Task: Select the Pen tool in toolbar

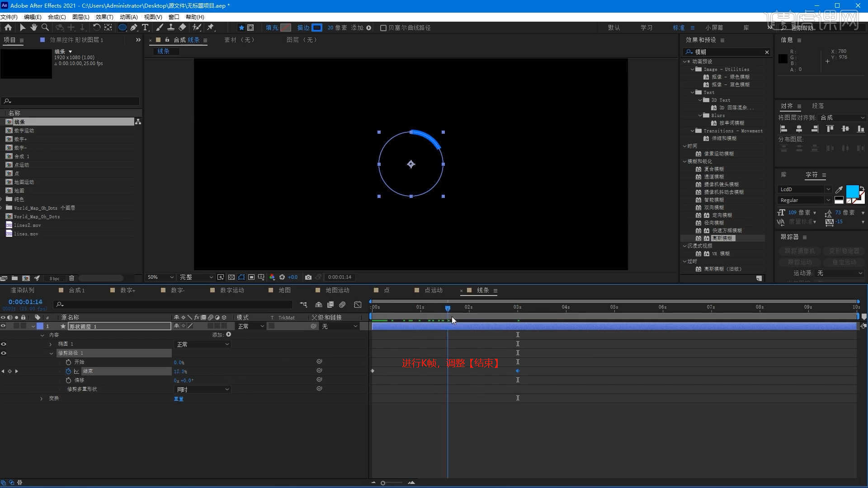Action: (134, 28)
